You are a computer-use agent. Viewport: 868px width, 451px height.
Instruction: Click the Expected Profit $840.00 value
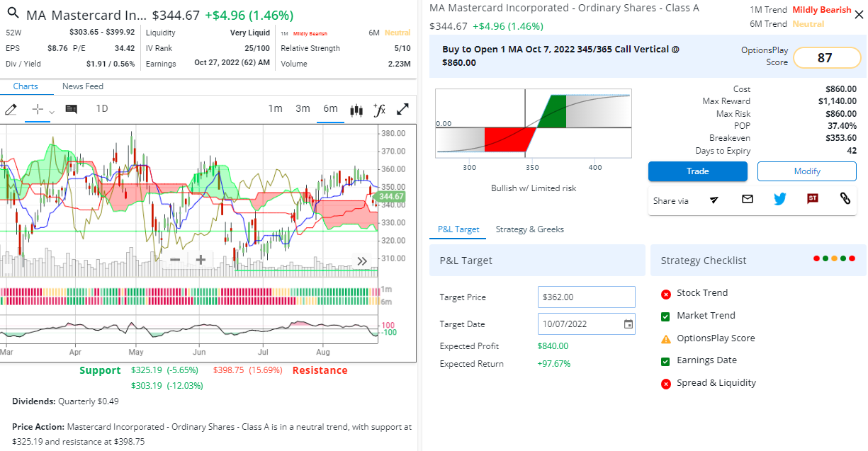click(553, 346)
